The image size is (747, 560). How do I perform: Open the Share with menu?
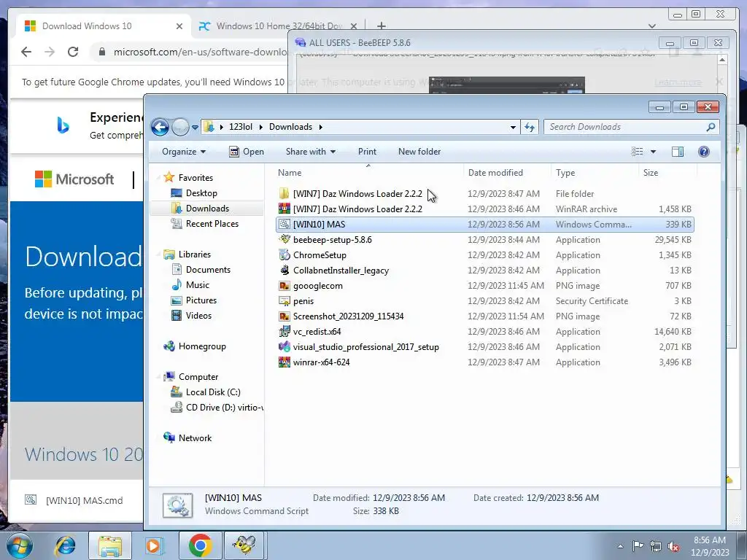[311, 152]
